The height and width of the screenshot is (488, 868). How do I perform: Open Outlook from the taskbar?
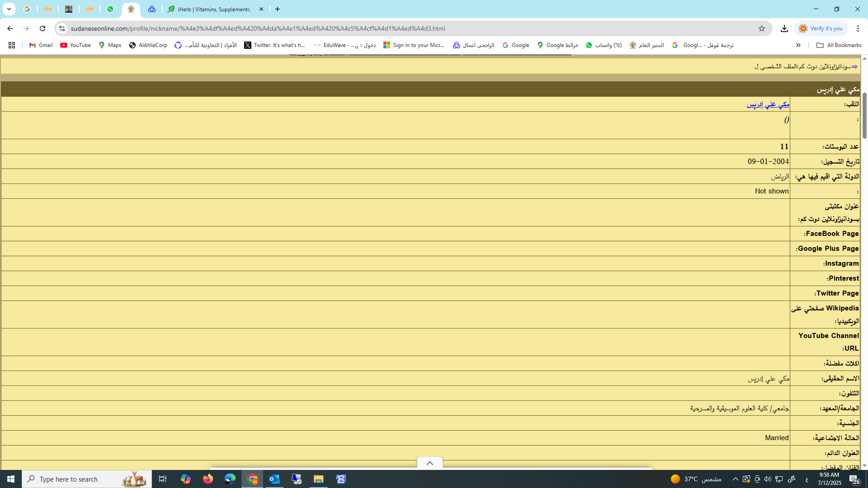pos(274,479)
